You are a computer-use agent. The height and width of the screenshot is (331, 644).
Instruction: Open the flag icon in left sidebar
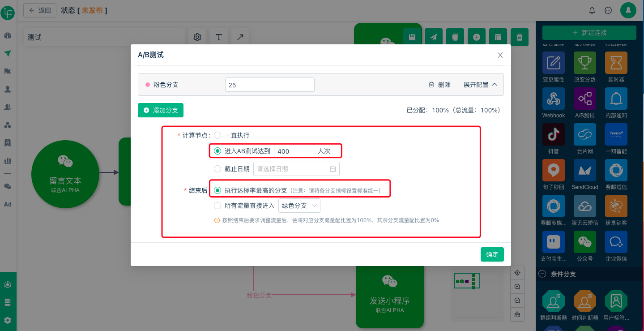coord(8,71)
